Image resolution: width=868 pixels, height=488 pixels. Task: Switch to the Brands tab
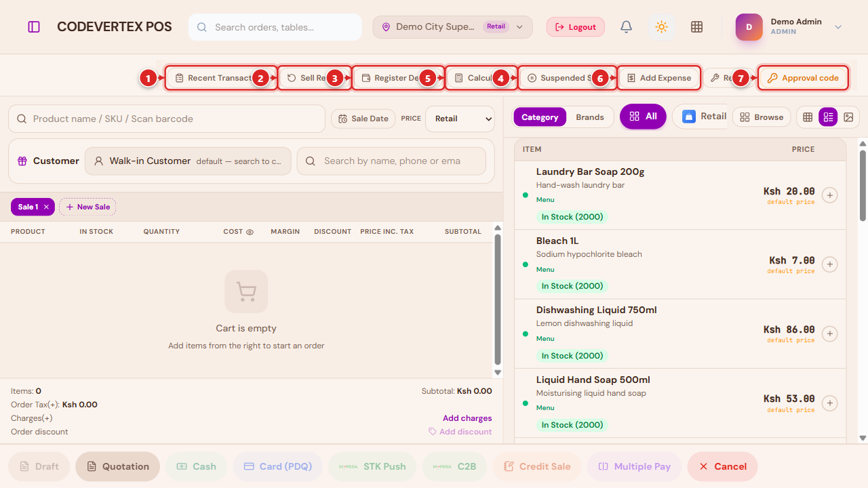pyautogui.click(x=590, y=117)
